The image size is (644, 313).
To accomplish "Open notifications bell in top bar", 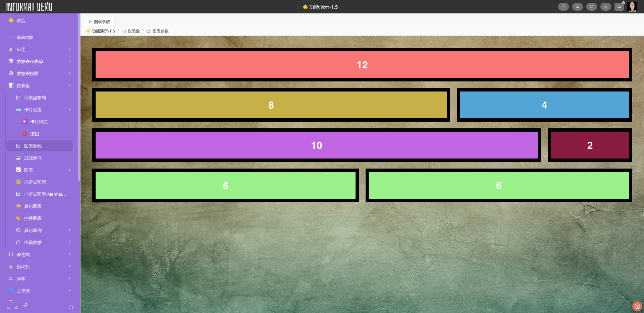I will point(619,7).
